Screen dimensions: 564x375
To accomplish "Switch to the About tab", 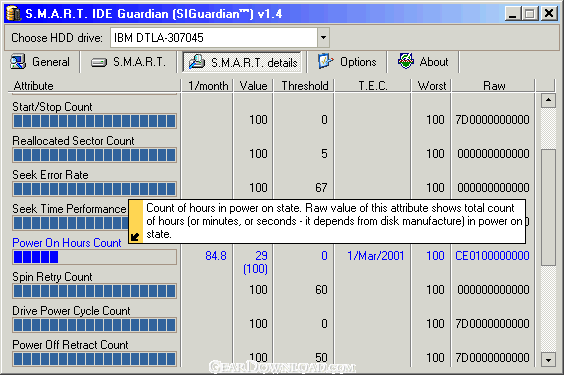I will coord(423,62).
